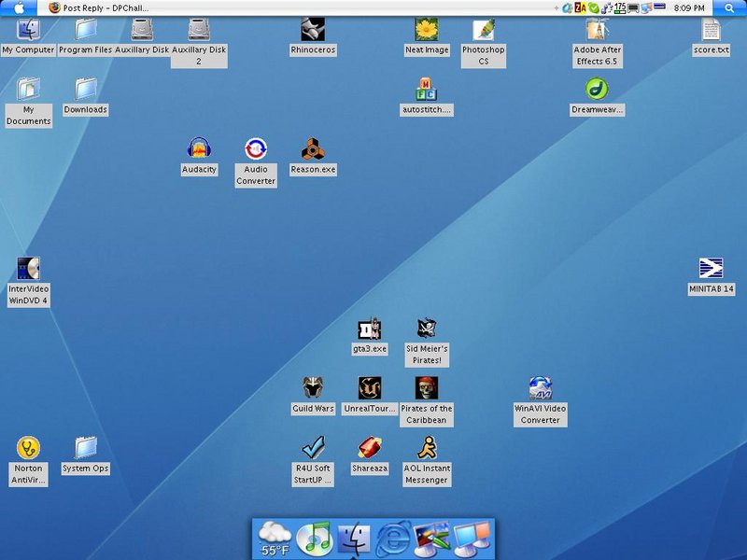Click the 175 meter tray icon
The image size is (747, 560).
[x=620, y=7]
